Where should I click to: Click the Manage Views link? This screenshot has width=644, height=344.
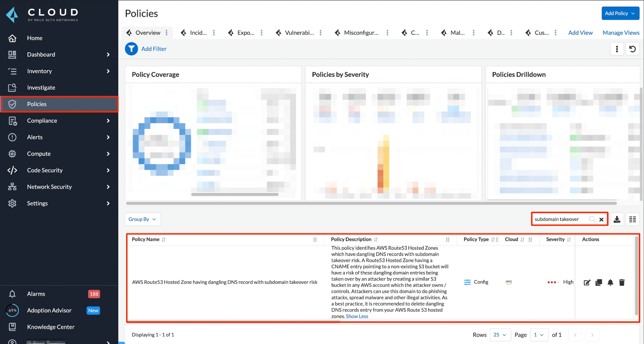point(621,33)
